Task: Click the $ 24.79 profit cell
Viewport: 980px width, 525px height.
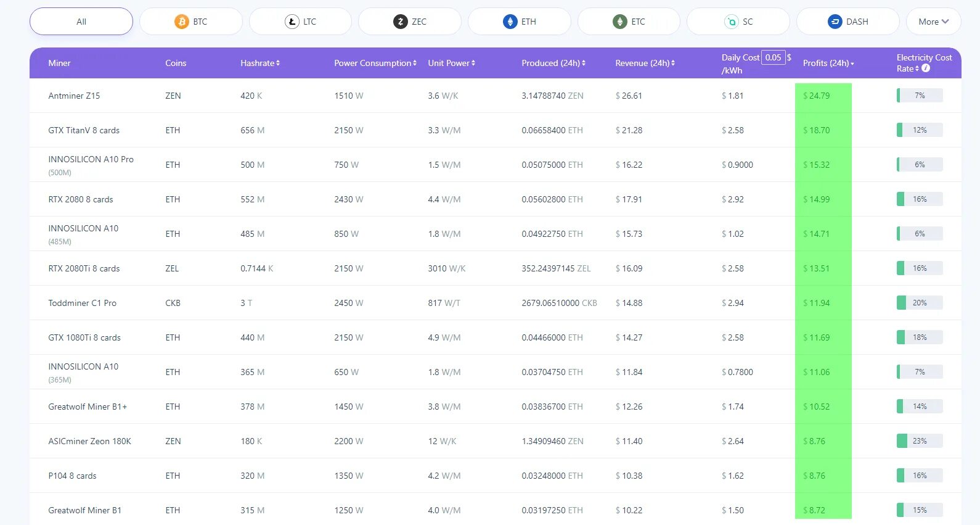Action: [817, 96]
